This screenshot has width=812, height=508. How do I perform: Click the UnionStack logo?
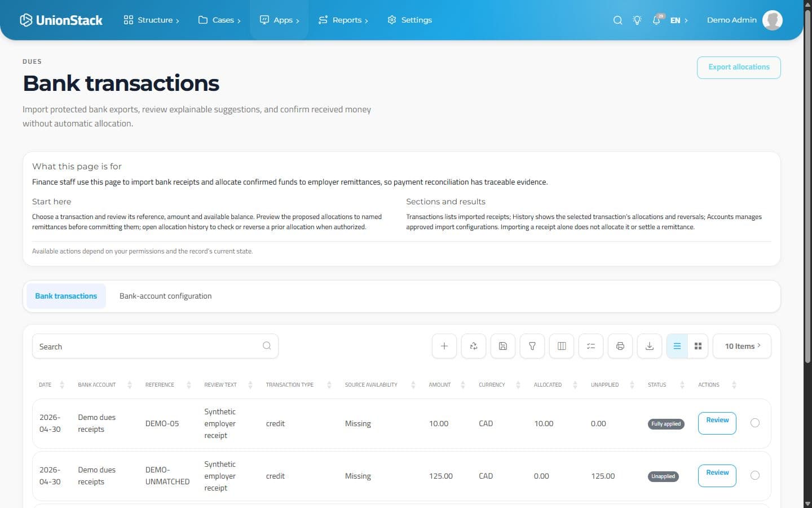61,20
